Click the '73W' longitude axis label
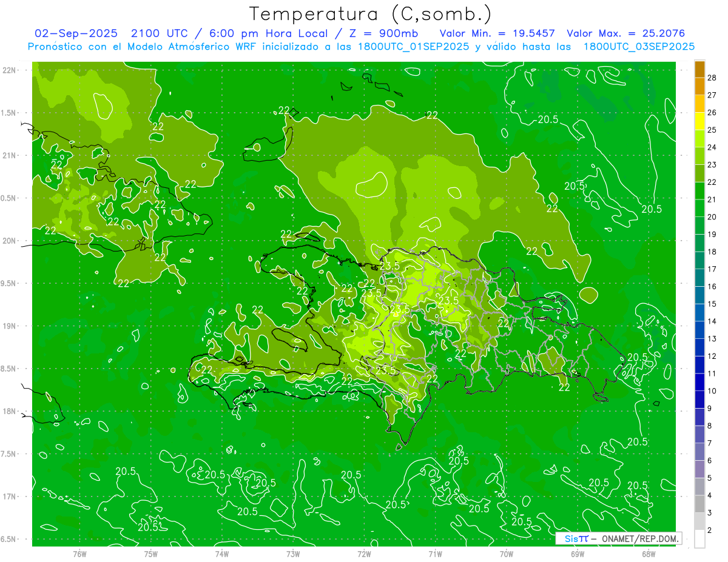The image size is (728, 562). coord(293,554)
